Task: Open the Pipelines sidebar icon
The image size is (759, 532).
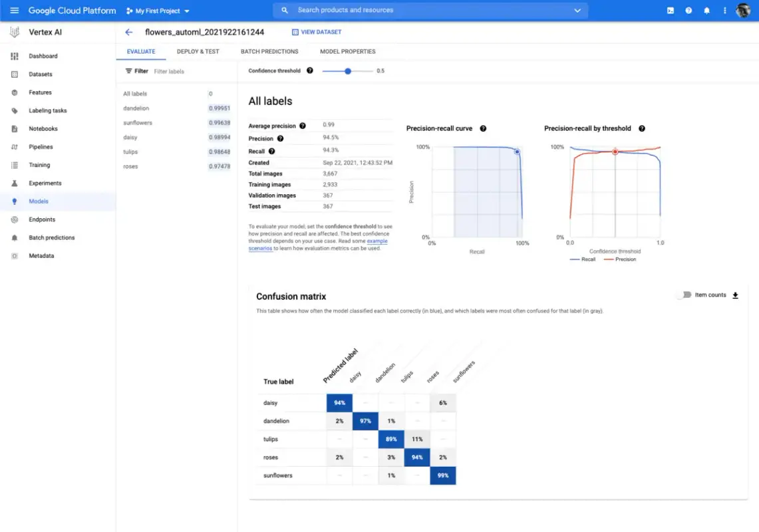Action: click(x=15, y=147)
